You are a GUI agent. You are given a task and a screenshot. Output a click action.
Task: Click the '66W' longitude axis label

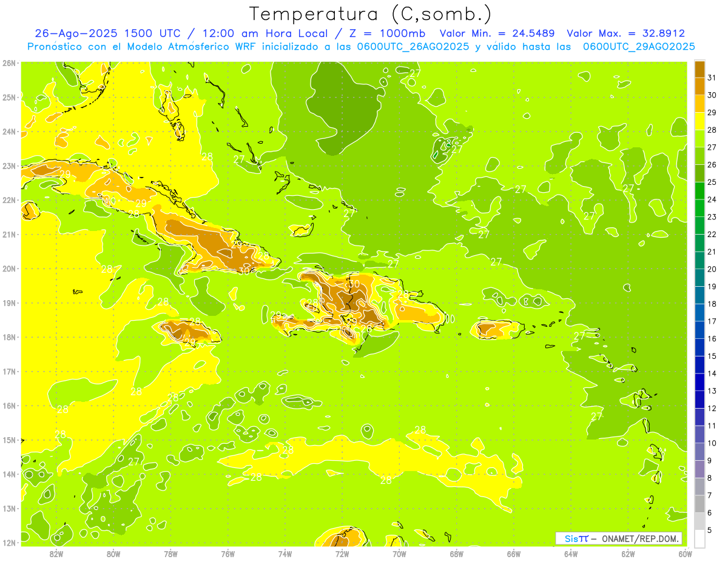click(x=514, y=554)
